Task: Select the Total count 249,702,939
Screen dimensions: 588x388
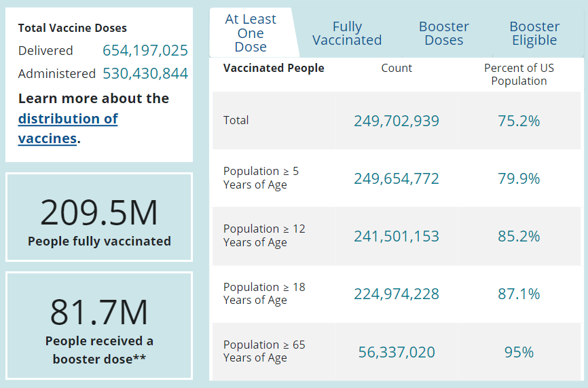Action: pyautogui.click(x=397, y=121)
